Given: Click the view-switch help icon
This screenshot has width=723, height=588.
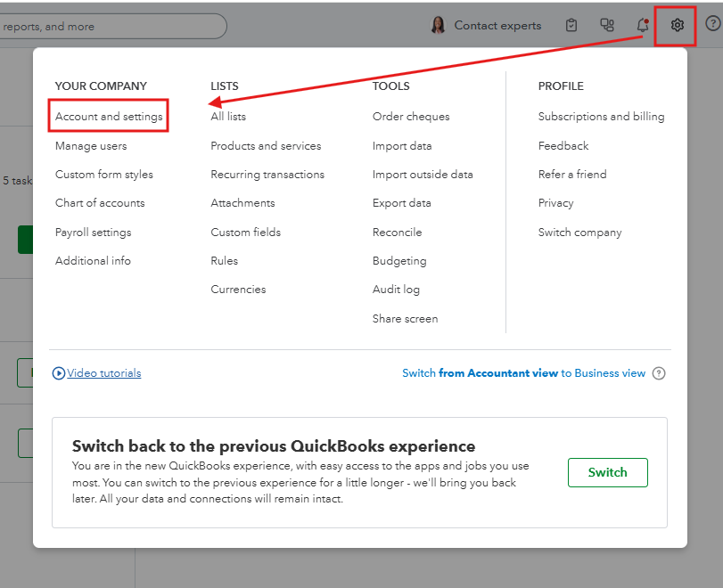Looking at the screenshot, I should [659, 373].
